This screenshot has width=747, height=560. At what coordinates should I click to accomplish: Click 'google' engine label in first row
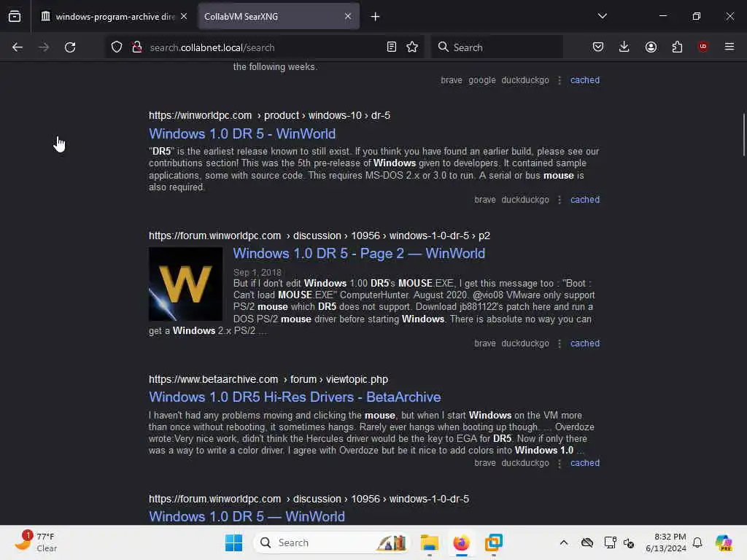click(481, 80)
